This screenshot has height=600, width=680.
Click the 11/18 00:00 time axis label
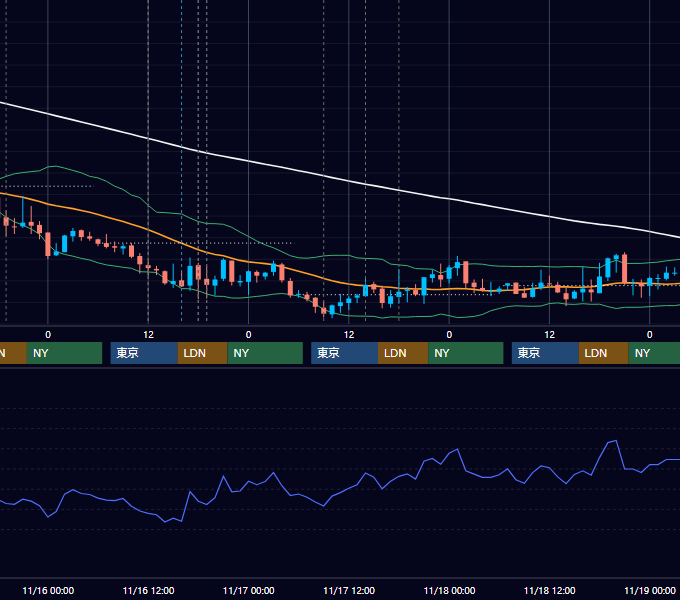(x=449, y=590)
